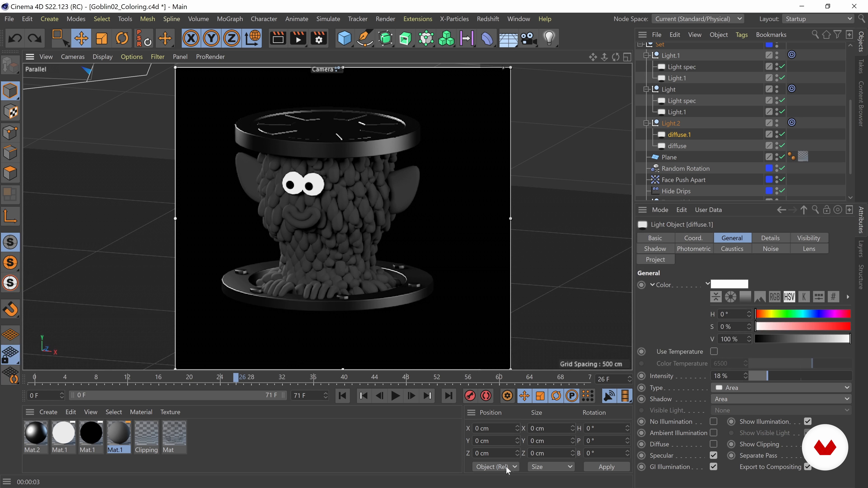Image resolution: width=868 pixels, height=488 pixels.
Task: Switch the coordinate system world icon
Action: (x=252, y=38)
